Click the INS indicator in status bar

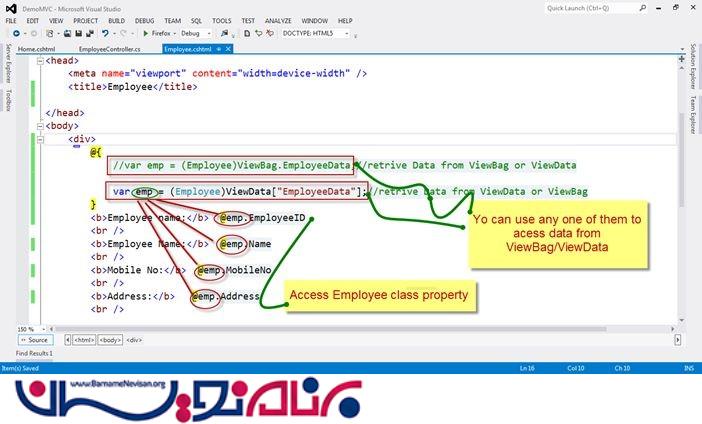pos(689,368)
